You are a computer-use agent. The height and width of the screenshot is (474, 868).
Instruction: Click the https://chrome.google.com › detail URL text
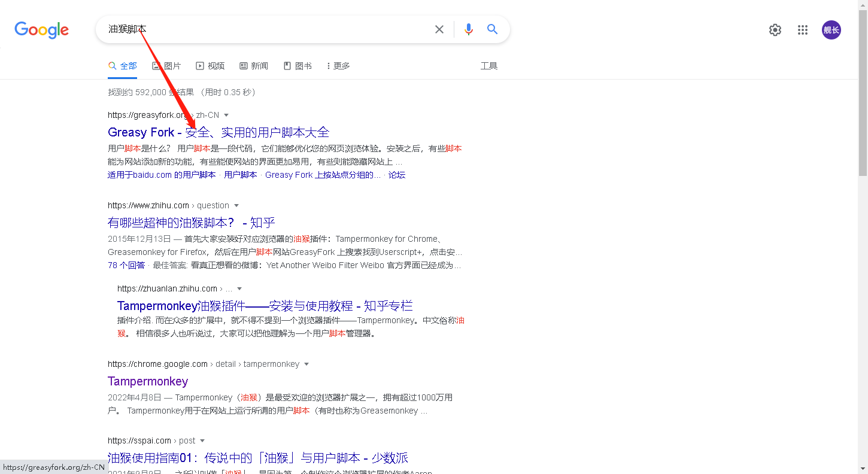point(204,364)
